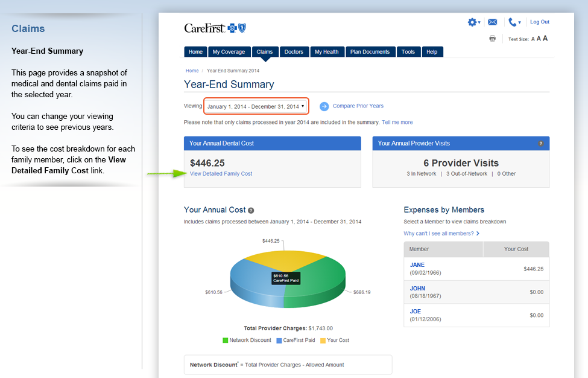Open the messages envelope icon
This screenshot has height=378, width=588.
[x=492, y=22]
